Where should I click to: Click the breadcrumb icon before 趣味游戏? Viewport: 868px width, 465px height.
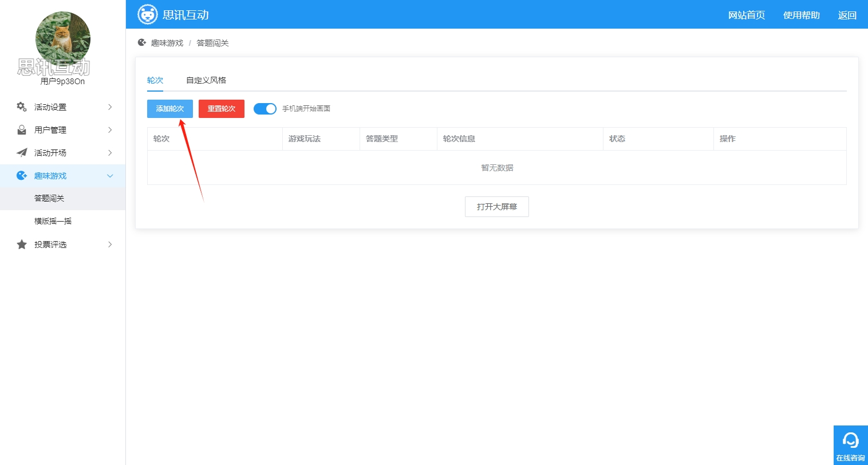pos(142,43)
